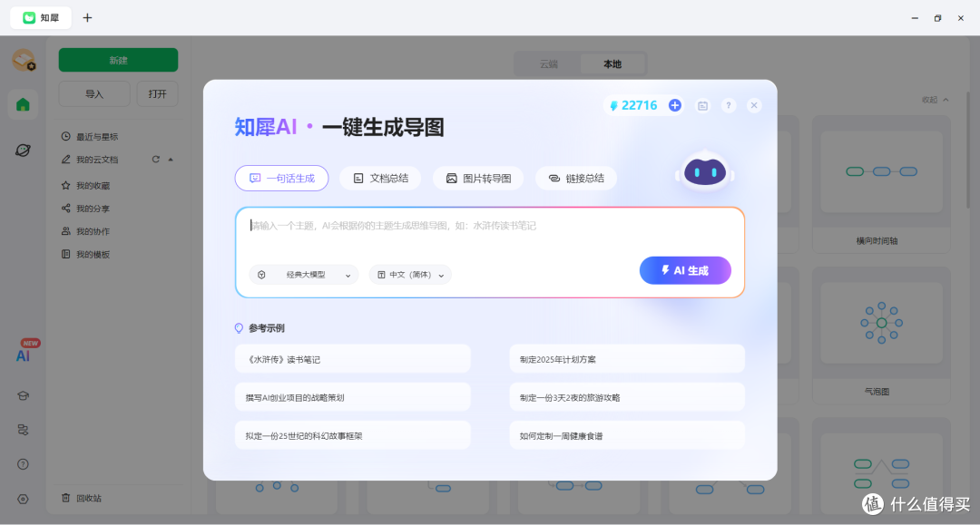The image size is (980, 525).
Task: Open the help question mark in sidebar
Action: tap(23, 464)
